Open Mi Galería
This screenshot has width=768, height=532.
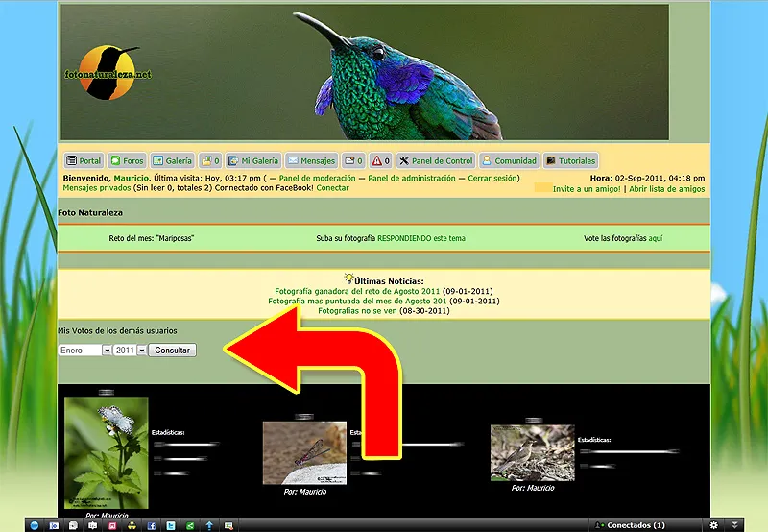[253, 160]
